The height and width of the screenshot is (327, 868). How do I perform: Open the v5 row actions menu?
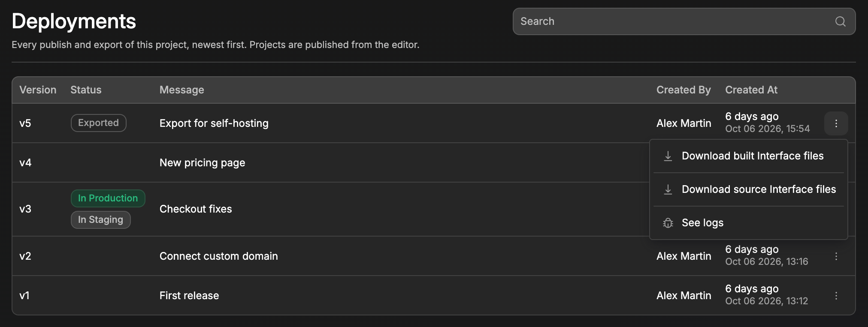836,123
